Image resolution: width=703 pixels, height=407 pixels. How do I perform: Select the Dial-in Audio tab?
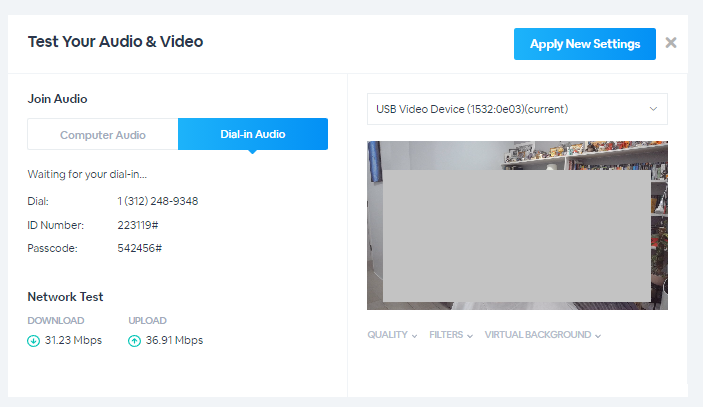[x=253, y=134]
